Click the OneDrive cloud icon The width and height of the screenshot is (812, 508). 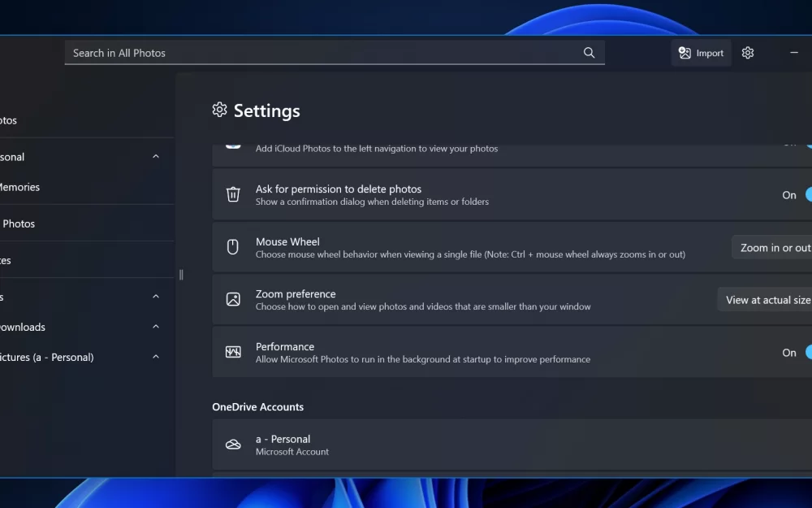tap(233, 445)
